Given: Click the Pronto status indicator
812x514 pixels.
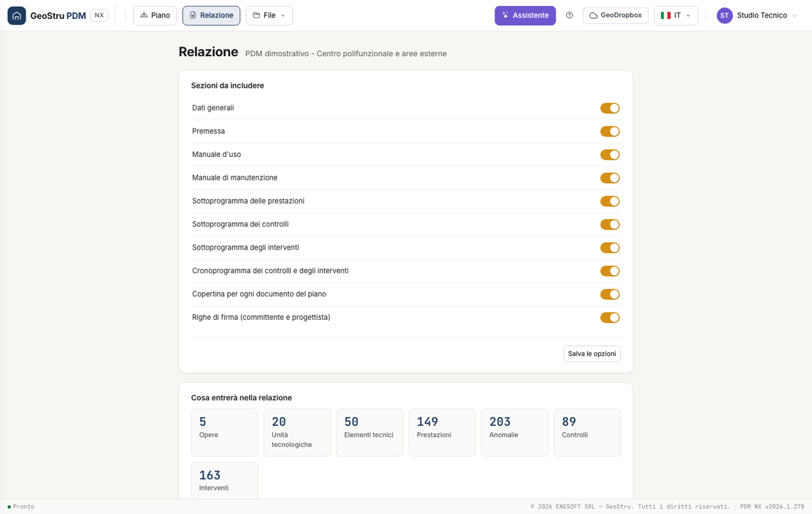Looking at the screenshot, I should coord(21,507).
